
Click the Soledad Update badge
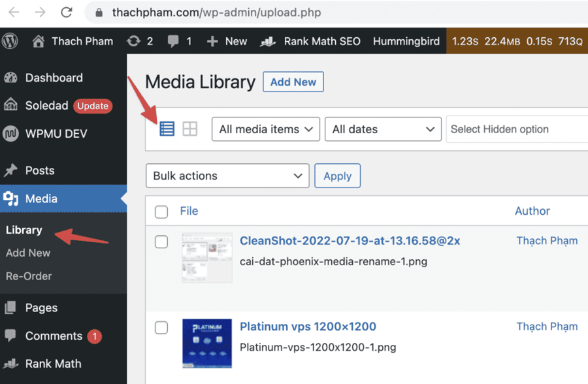pos(93,106)
